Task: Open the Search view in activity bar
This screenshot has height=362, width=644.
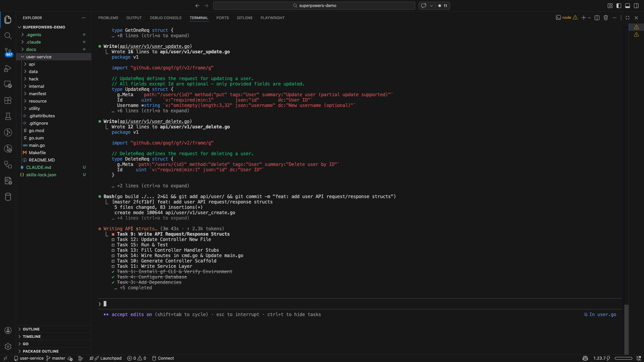Action: 8,36
